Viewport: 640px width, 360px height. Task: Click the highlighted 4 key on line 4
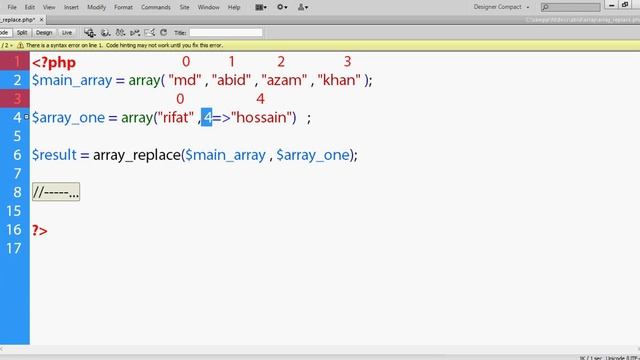207,118
